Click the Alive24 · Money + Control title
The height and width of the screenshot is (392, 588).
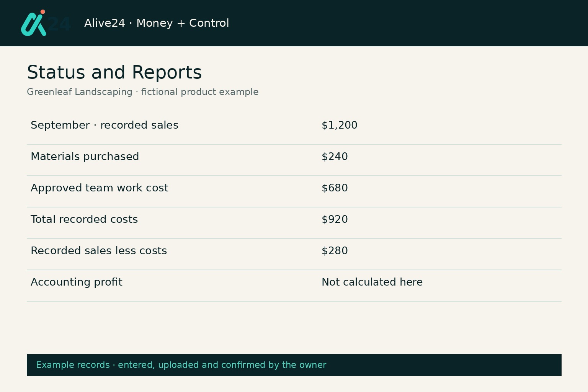(157, 23)
